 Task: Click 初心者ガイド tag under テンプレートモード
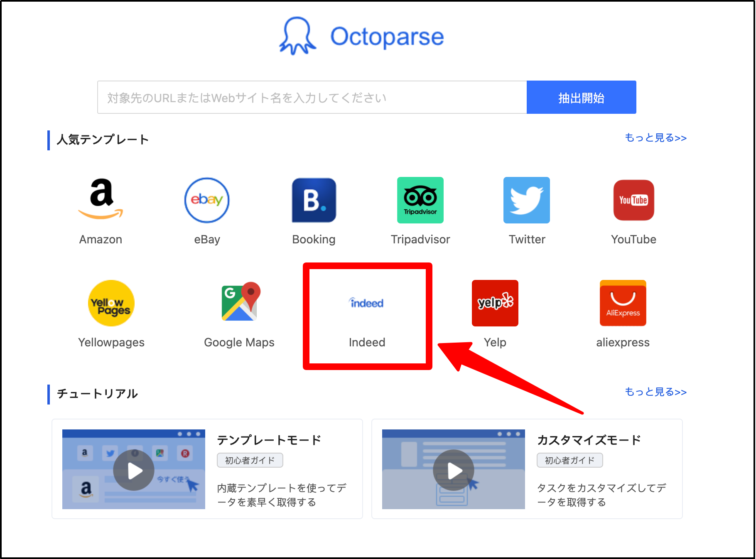coord(250,460)
